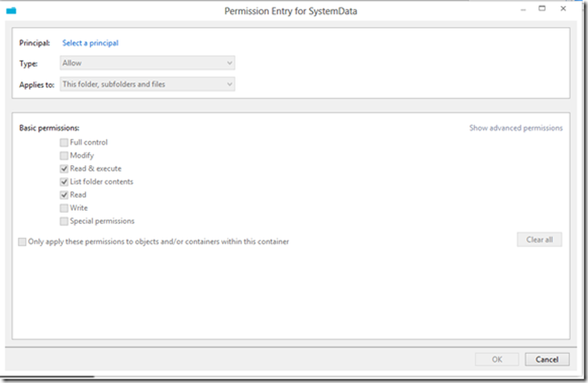Check the Modify permission box
The image size is (588, 383).
(x=64, y=156)
